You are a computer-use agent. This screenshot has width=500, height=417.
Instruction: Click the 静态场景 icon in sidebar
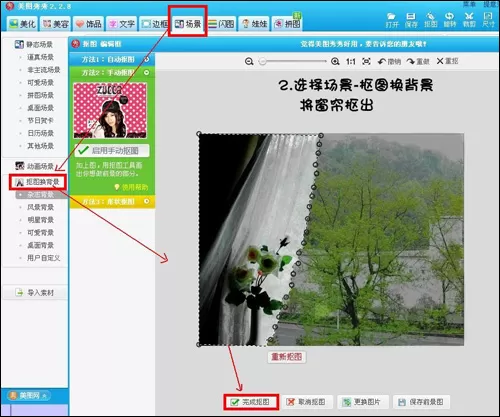click(x=19, y=44)
